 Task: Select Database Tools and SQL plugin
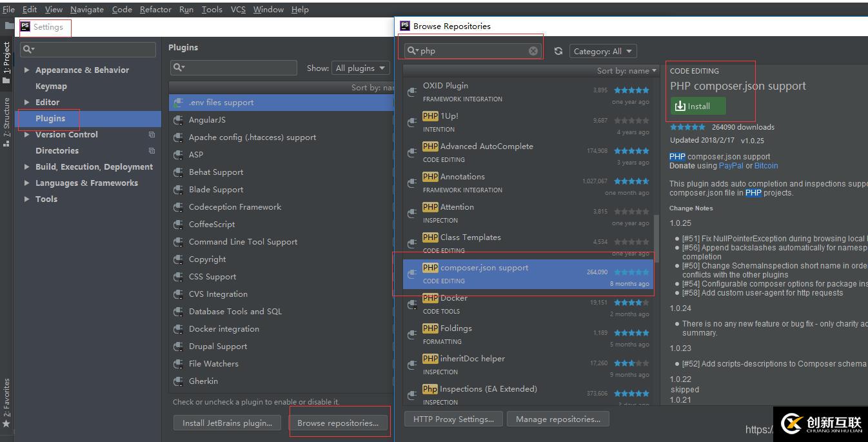click(x=281, y=312)
